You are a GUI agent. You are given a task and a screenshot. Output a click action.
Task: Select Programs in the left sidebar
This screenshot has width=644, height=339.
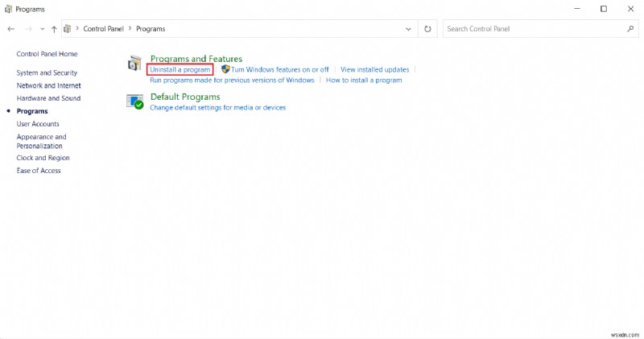click(32, 111)
